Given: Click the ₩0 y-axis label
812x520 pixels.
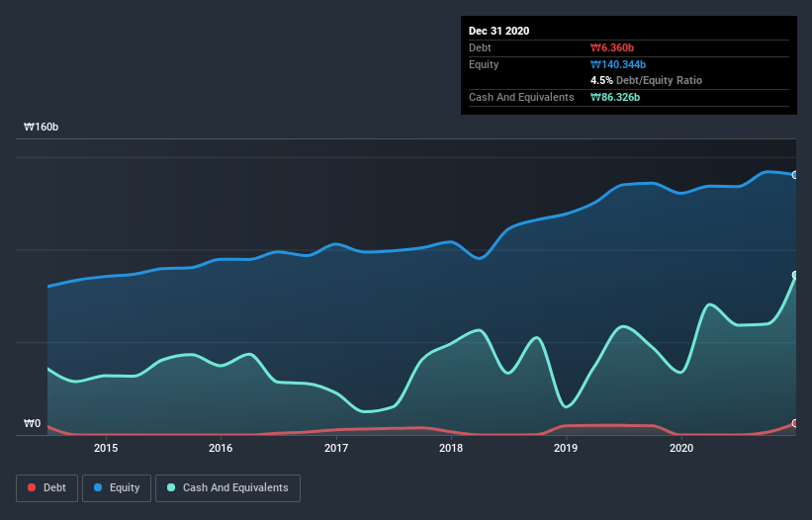Looking at the screenshot, I should click(32, 423).
